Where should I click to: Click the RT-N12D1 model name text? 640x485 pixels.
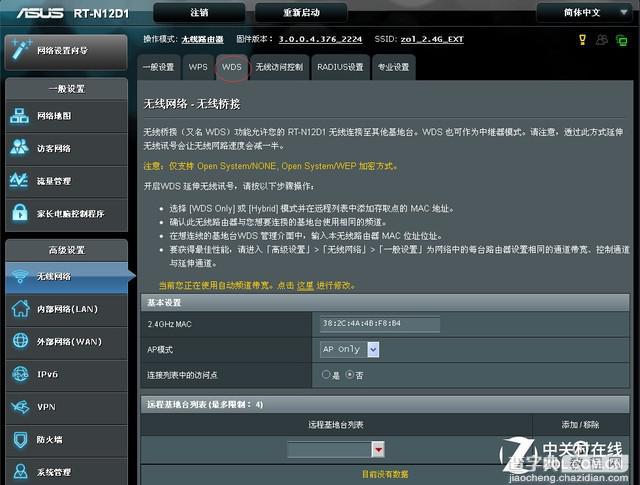click(x=101, y=13)
